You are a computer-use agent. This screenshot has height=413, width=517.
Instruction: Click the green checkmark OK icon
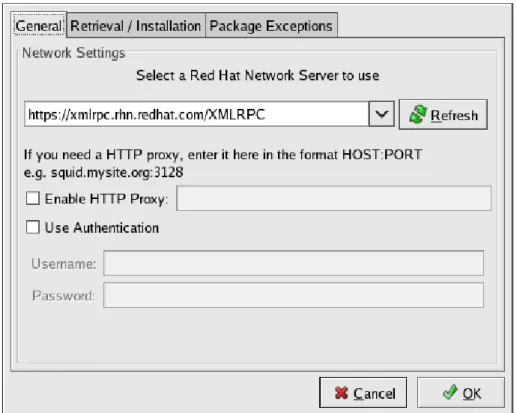(450, 392)
